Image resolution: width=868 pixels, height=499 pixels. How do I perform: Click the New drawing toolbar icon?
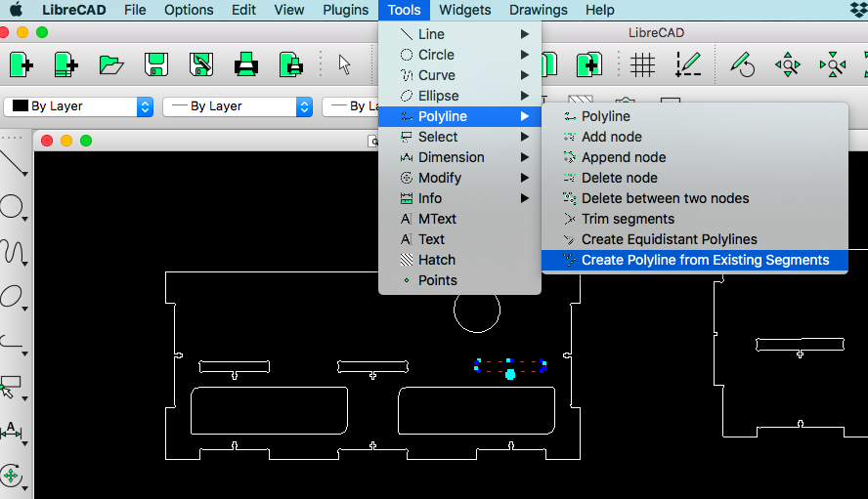coord(22,64)
